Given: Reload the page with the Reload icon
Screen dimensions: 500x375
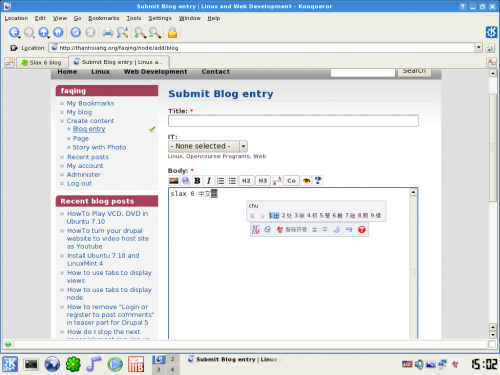Looking at the screenshot, I should point(76,32).
